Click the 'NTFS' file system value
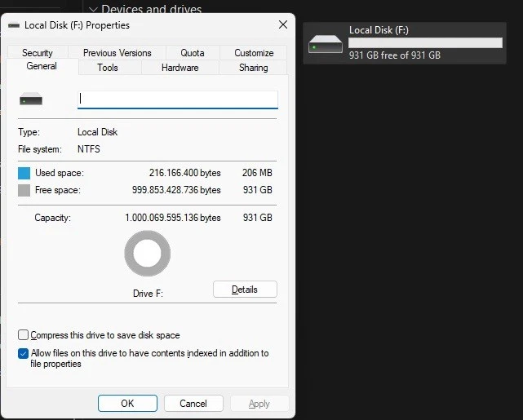This screenshot has width=523, height=420. click(89, 149)
